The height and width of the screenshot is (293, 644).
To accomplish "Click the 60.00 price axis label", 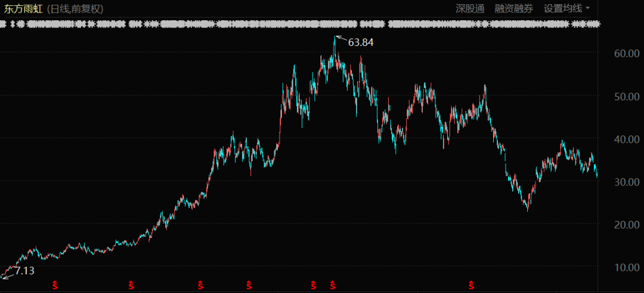I will (x=626, y=53).
